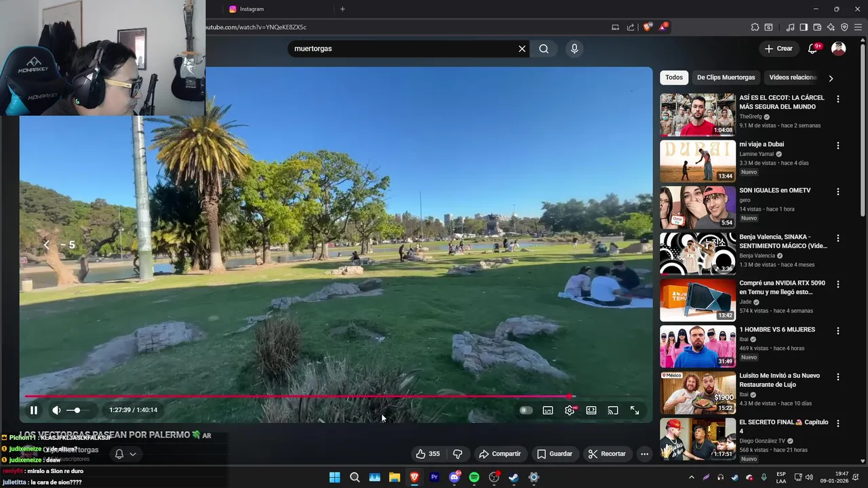Show hidden system tray icons chevron

692,477
